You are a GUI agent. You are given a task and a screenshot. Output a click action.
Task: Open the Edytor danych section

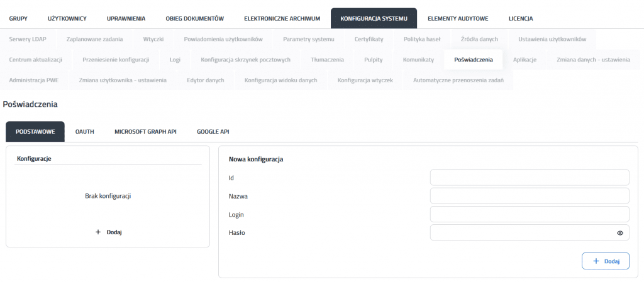click(x=206, y=80)
